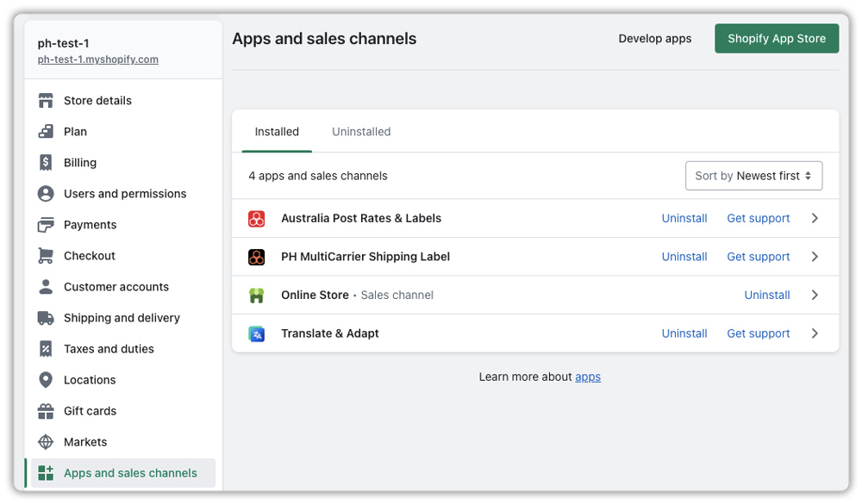Image resolution: width=862 pixels, height=504 pixels.
Task: Click the PH MultiCarrier Shipping Label app icon
Action: pyautogui.click(x=256, y=257)
